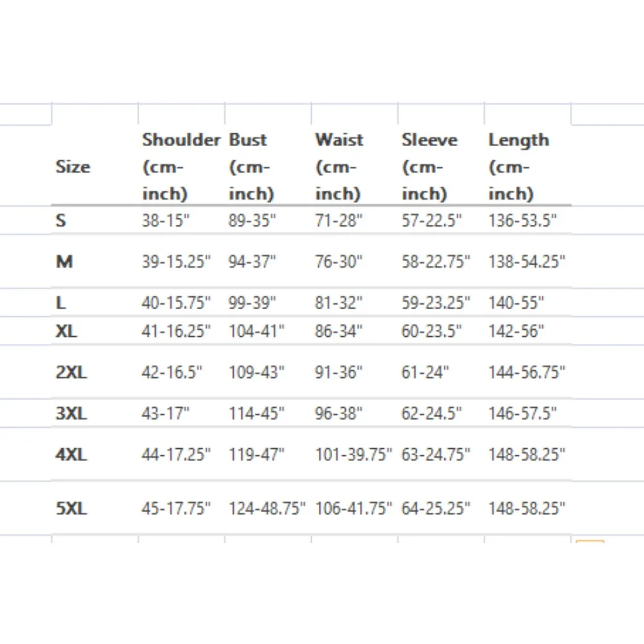Select the Size header cell
This screenshot has height=644, width=644.
pyautogui.click(x=73, y=167)
